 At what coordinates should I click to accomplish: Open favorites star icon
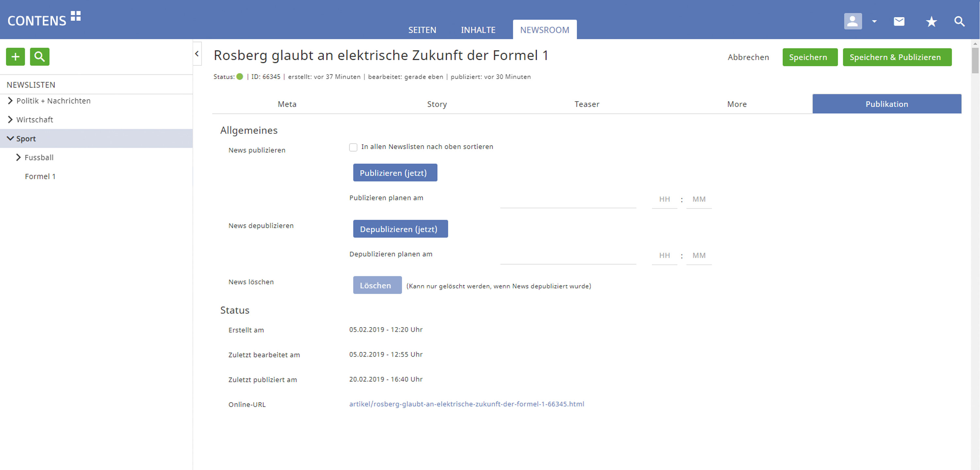(x=931, y=22)
